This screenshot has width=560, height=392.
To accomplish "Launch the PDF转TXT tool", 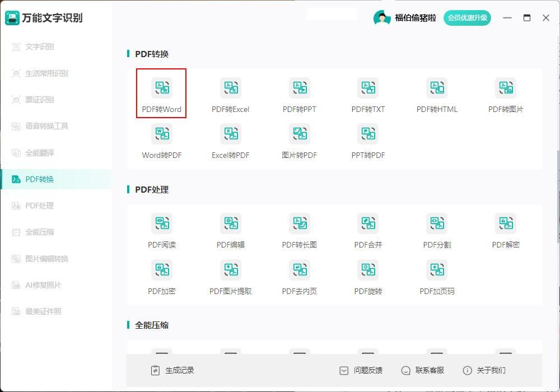I will coord(368,93).
